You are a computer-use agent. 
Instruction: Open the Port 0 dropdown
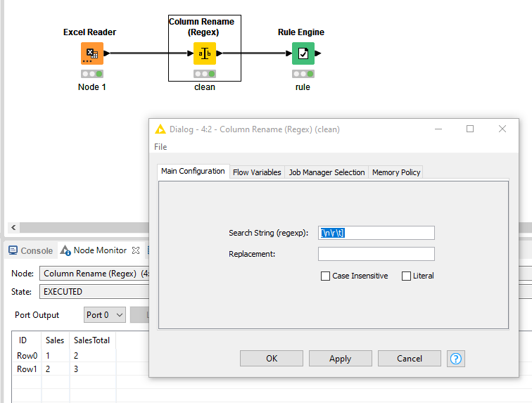[x=105, y=315]
